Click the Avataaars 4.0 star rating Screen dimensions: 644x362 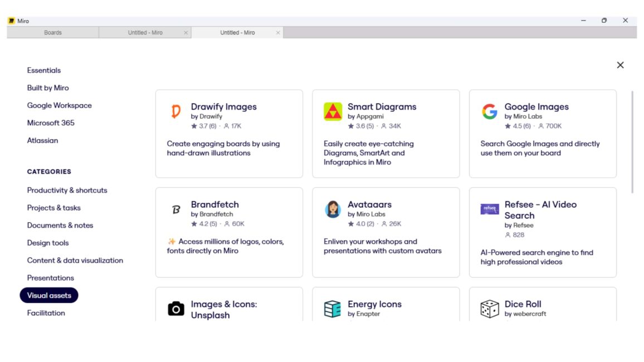point(361,224)
